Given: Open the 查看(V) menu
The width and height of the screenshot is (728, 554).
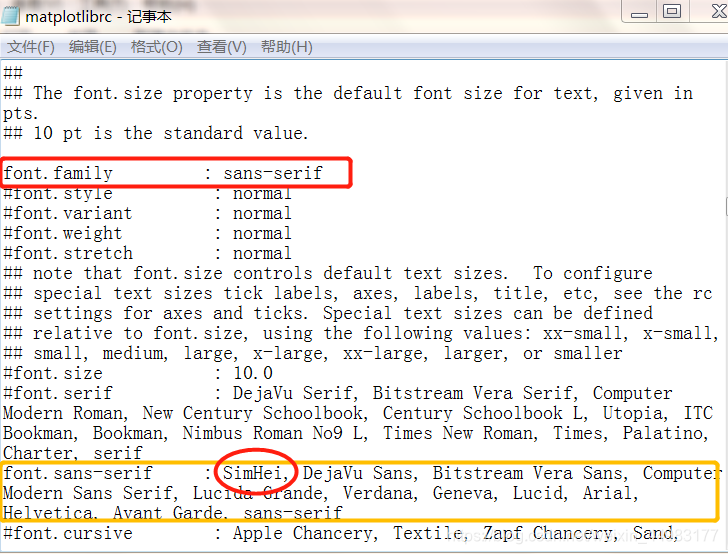Looking at the screenshot, I should (221, 47).
